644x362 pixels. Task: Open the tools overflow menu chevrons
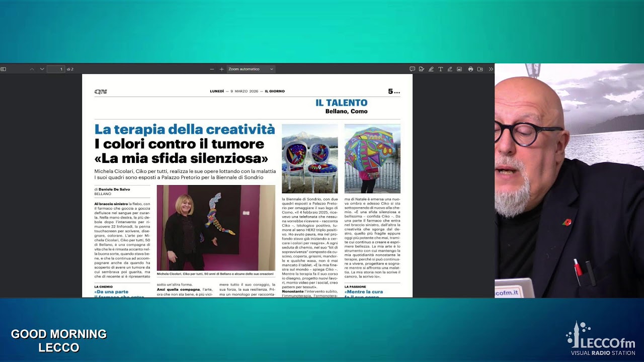(x=491, y=69)
